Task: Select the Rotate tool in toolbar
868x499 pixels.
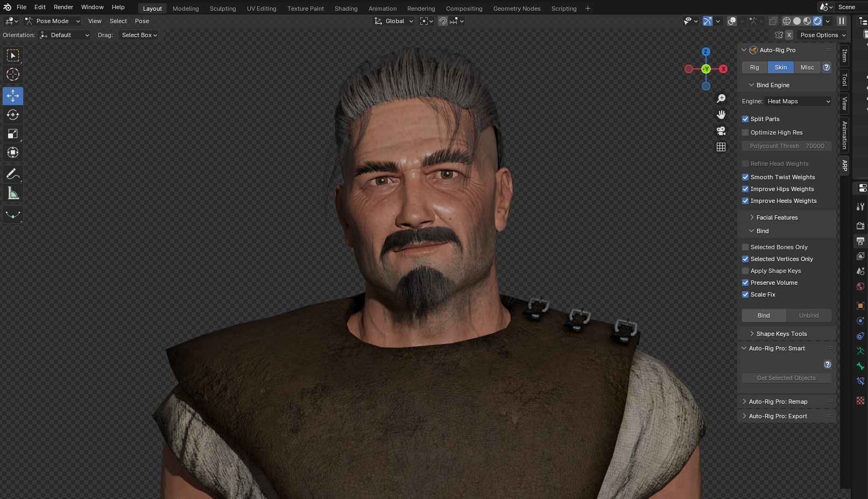Action: coord(13,115)
